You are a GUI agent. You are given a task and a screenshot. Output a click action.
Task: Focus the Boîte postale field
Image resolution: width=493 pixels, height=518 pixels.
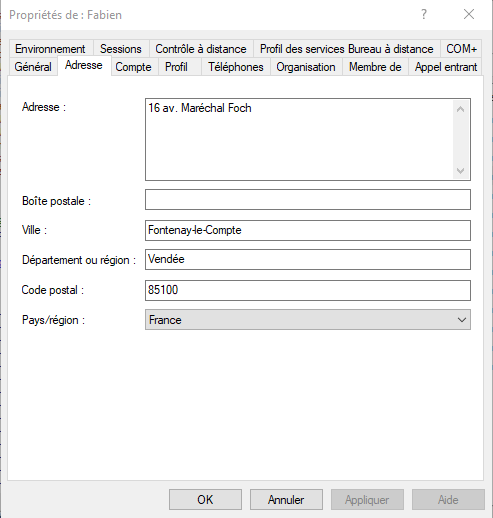(x=308, y=200)
